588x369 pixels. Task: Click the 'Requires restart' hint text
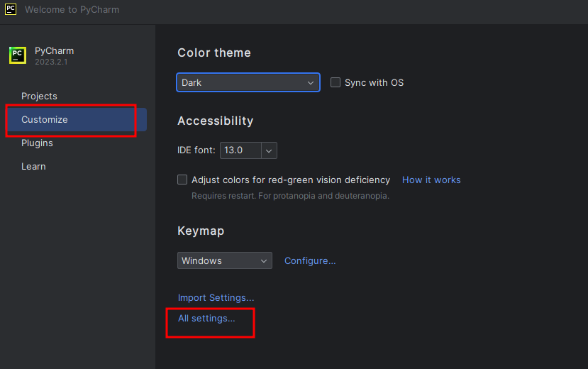tap(290, 196)
